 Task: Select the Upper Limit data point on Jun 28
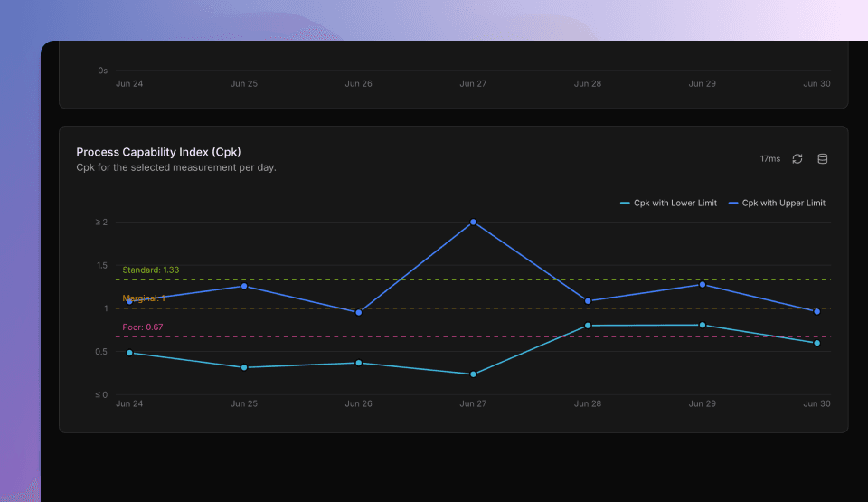[588, 301]
